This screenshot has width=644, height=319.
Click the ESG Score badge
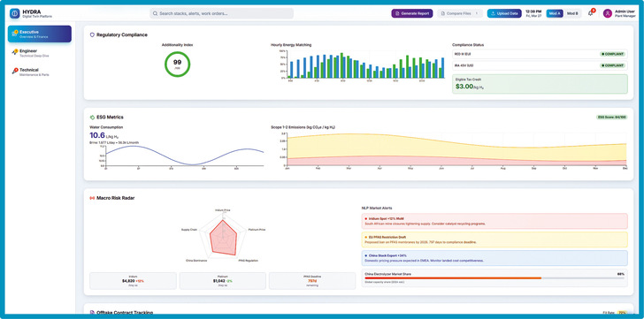point(611,118)
